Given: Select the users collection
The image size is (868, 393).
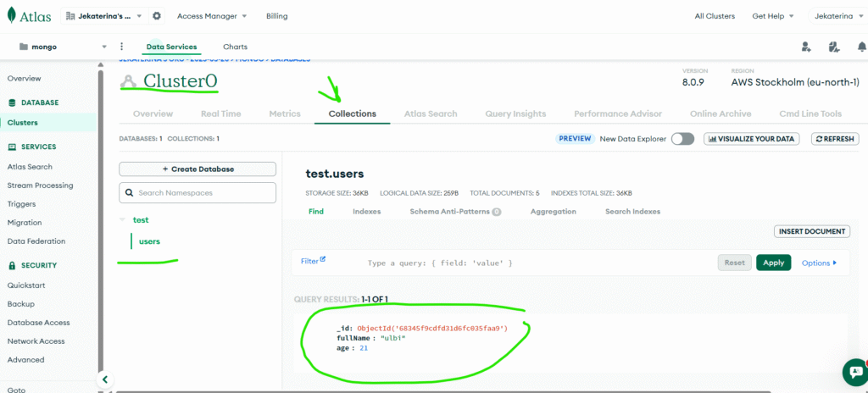Looking at the screenshot, I should click(x=149, y=241).
